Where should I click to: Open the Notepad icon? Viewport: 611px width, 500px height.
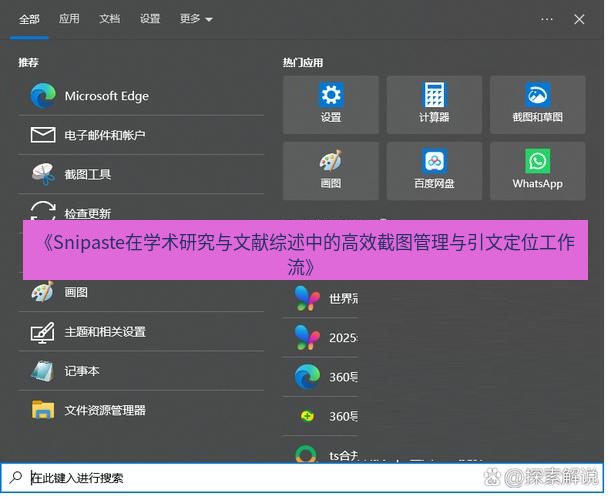click(x=42, y=371)
